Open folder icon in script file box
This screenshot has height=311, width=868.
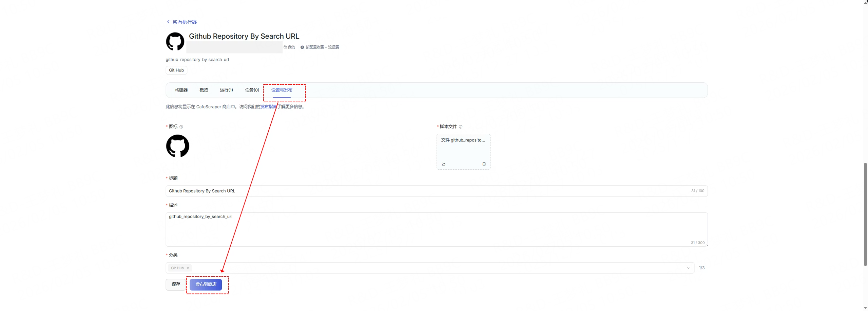point(443,164)
